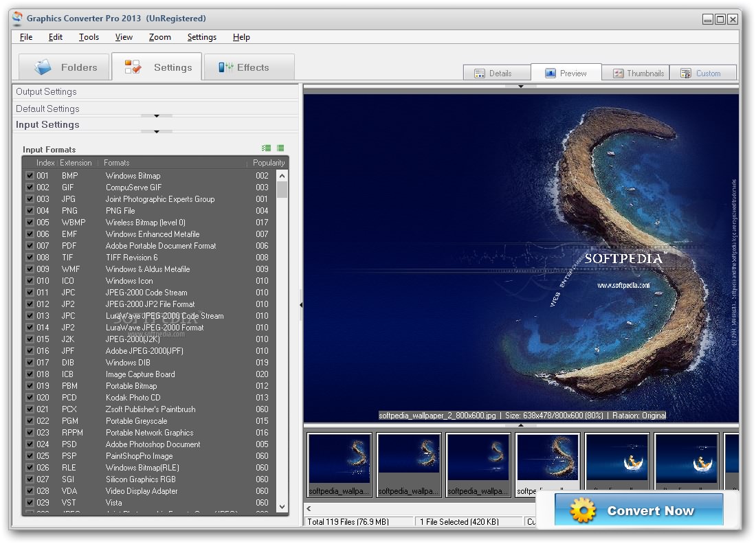This screenshot has height=544, width=756.
Task: Select the "Silicon Graphics RGB" entry
Action: [141, 479]
